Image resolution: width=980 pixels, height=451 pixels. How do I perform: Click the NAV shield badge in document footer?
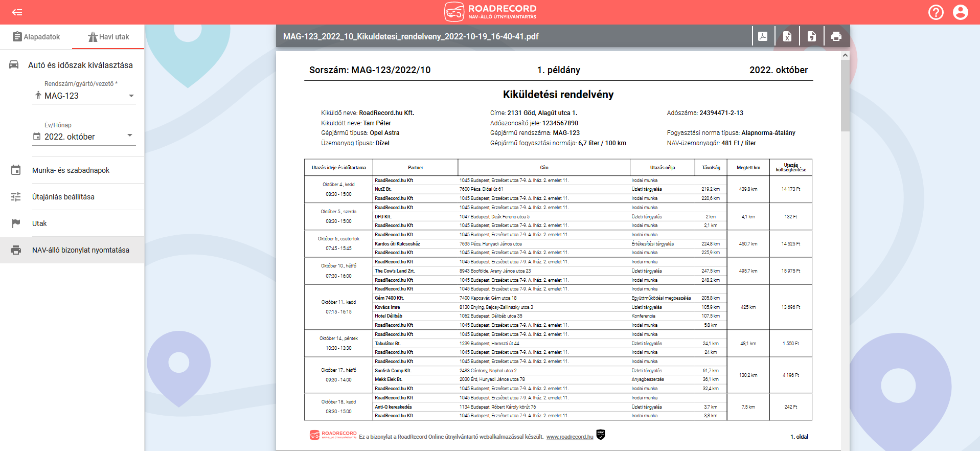coord(601,435)
